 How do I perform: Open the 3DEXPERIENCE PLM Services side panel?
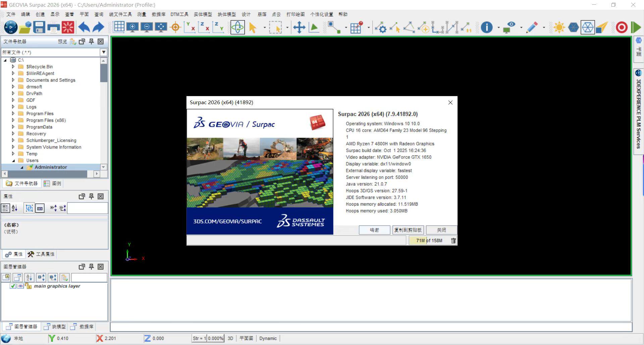pos(639,112)
